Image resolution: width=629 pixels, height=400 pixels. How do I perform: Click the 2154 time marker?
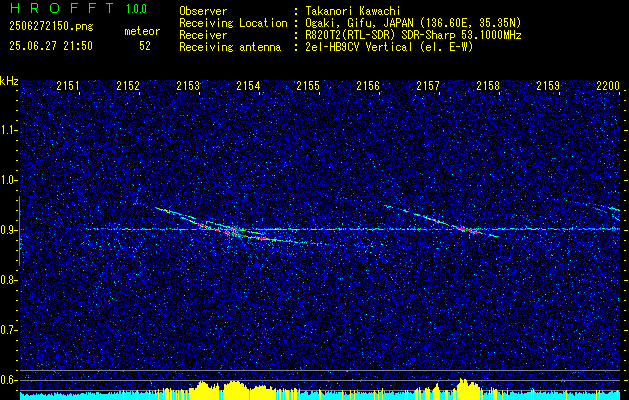point(248,86)
